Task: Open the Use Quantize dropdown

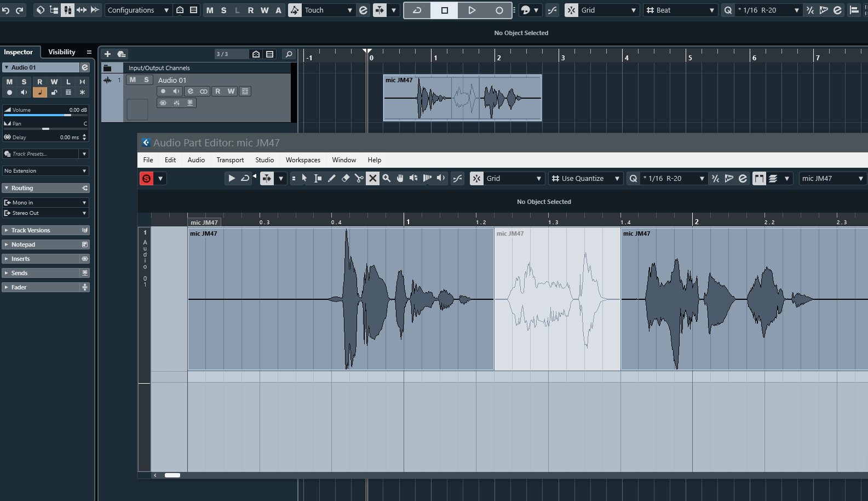Action: point(585,178)
